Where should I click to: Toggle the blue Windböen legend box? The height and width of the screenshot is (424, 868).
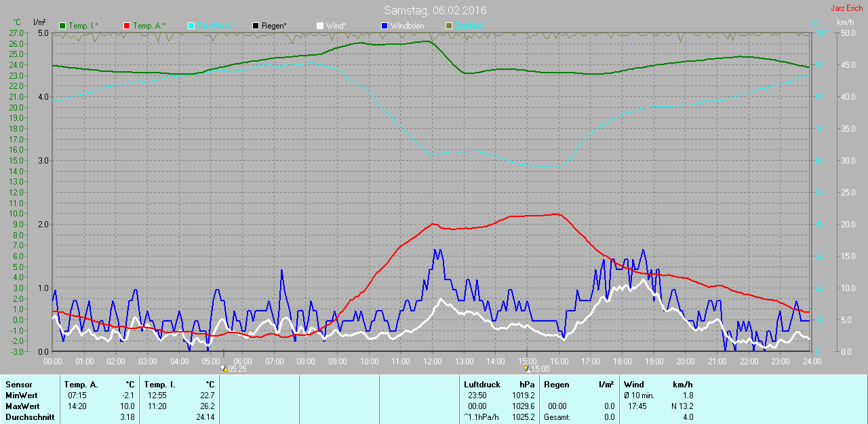point(384,26)
